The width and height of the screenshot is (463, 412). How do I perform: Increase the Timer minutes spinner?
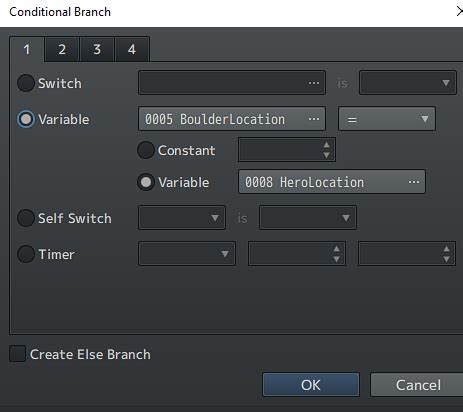point(336,249)
